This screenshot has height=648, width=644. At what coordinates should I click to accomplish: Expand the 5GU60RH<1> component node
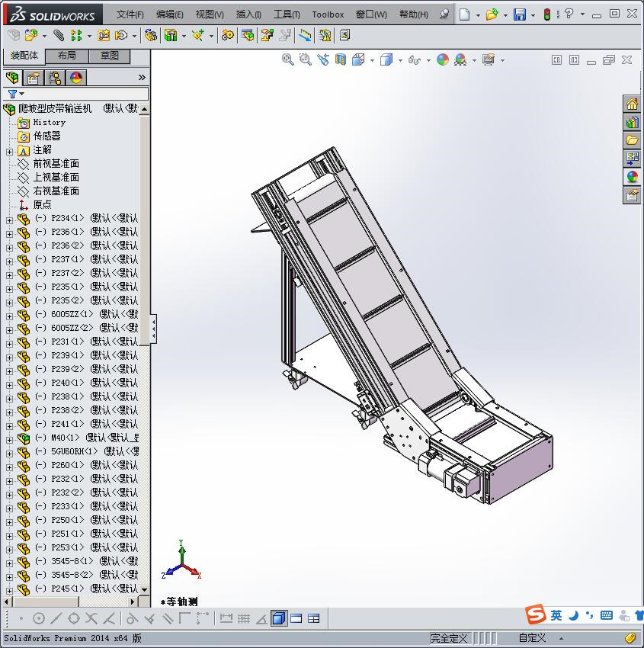click(x=9, y=454)
